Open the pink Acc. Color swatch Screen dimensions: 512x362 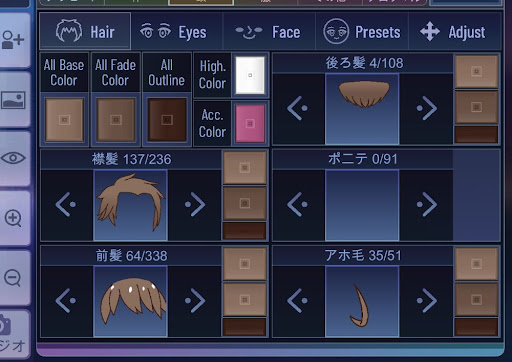(250, 124)
